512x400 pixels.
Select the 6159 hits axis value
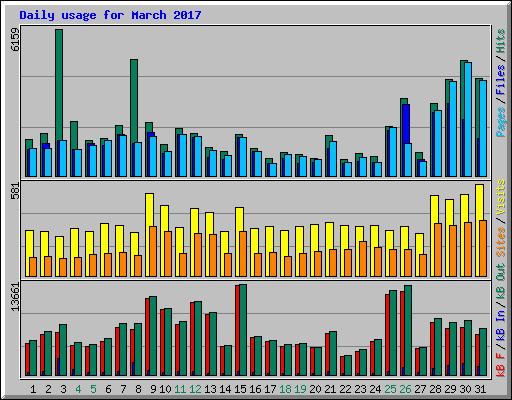pyautogui.click(x=15, y=40)
